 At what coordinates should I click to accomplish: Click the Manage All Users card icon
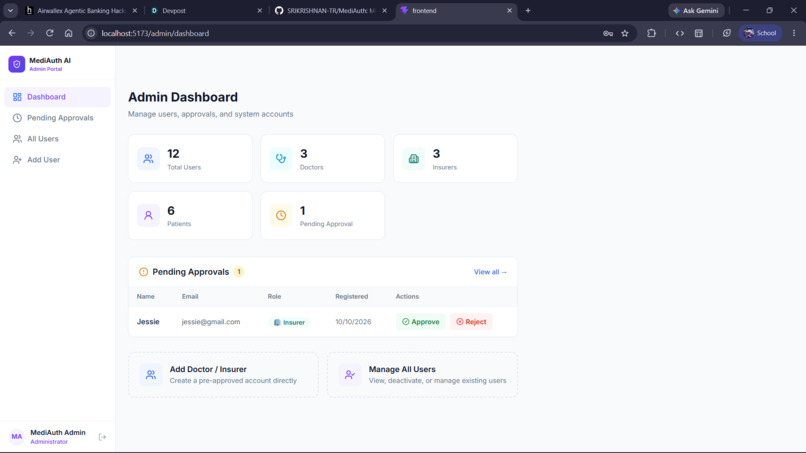[x=350, y=375]
